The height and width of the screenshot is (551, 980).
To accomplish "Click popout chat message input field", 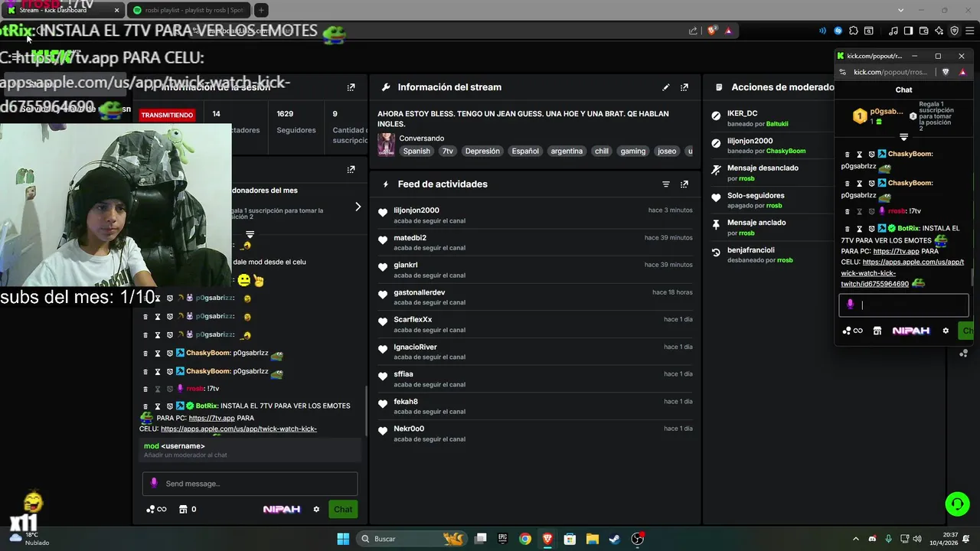I will point(903,305).
